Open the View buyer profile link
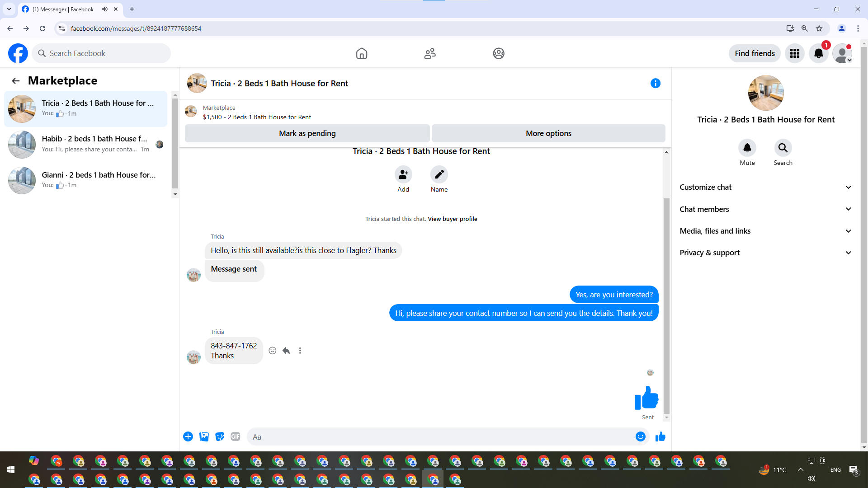Image resolution: width=868 pixels, height=488 pixels. (x=452, y=219)
